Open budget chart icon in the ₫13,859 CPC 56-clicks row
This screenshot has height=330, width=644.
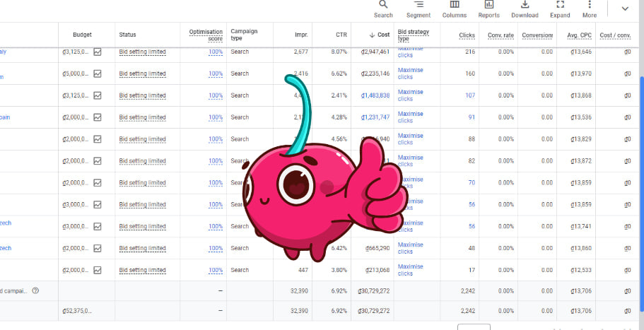tap(98, 204)
